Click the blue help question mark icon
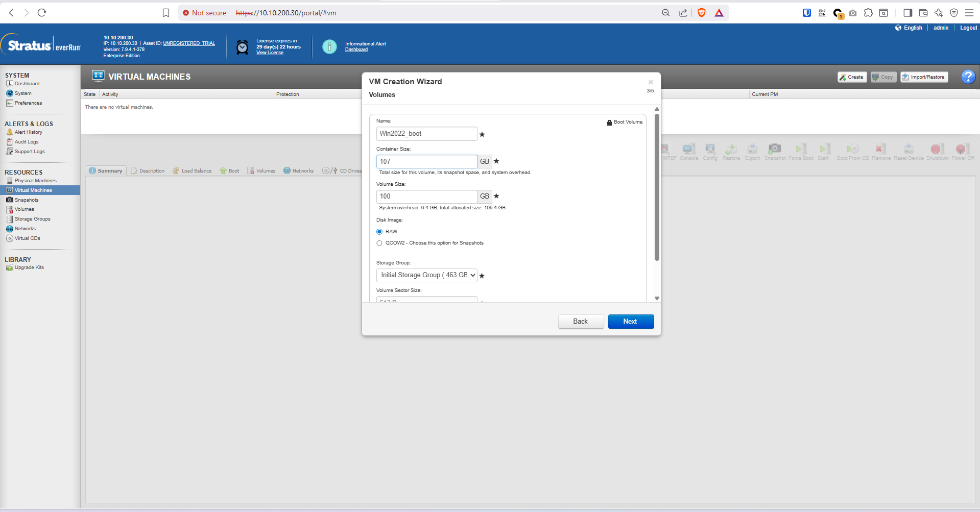Viewport: 980px width, 512px height. click(x=968, y=77)
